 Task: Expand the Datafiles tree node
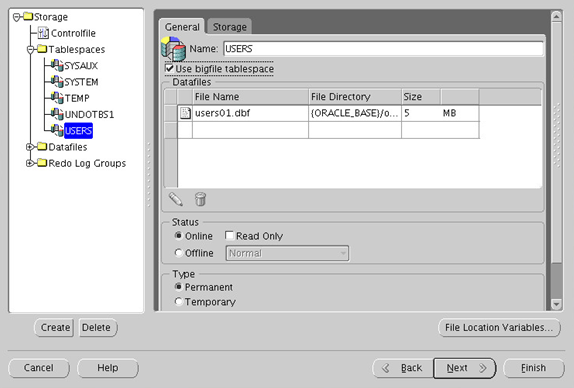pyautogui.click(x=30, y=147)
